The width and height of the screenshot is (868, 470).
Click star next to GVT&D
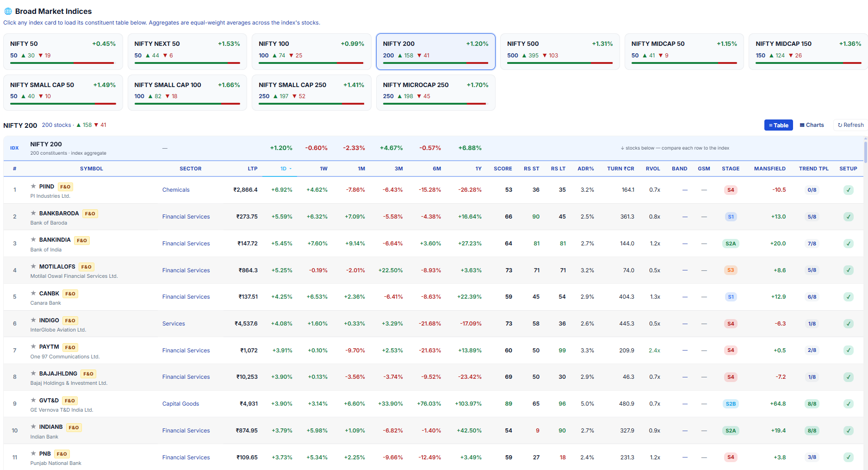[x=33, y=400]
